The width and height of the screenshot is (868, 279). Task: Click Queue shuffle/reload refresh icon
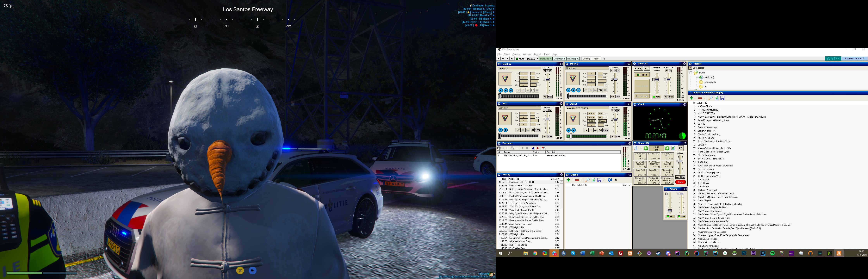(x=594, y=180)
